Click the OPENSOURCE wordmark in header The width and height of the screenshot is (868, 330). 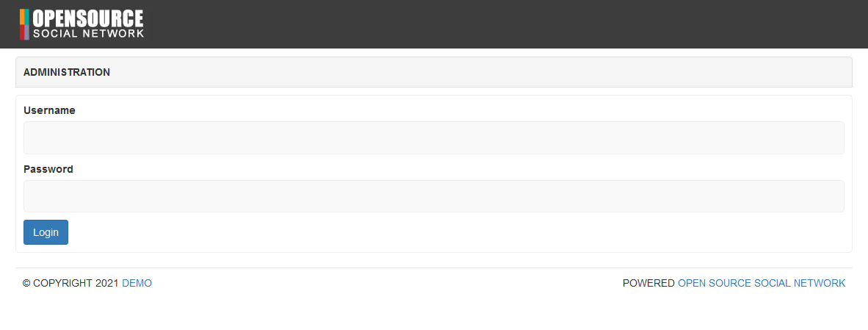pyautogui.click(x=88, y=18)
